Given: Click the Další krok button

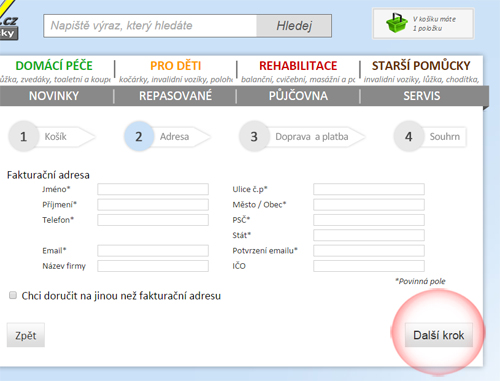Looking at the screenshot, I should 439,335.
